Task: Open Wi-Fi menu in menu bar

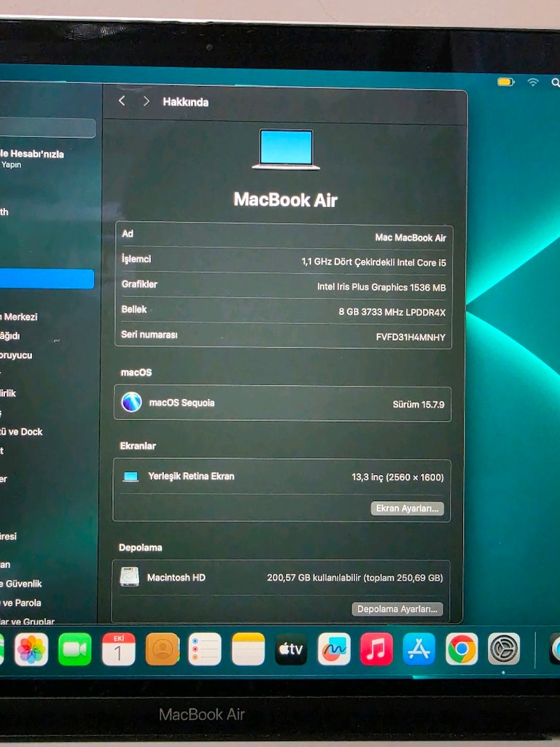Action: [533, 82]
